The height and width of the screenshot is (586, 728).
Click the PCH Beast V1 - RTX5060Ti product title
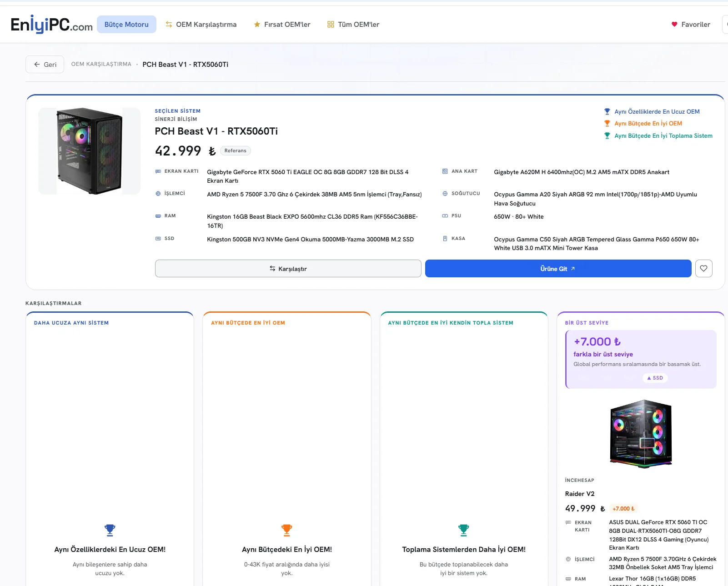[x=216, y=131]
